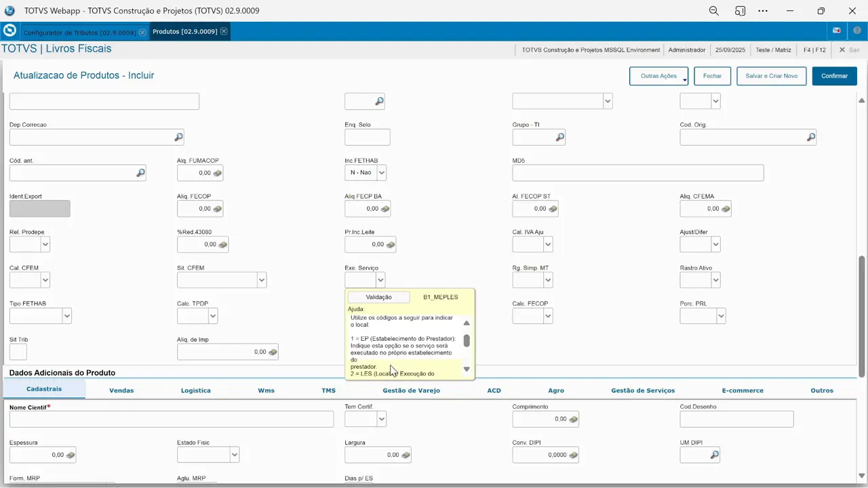Switch to the Vendas tab
This screenshot has height=488, width=868.
click(x=121, y=390)
